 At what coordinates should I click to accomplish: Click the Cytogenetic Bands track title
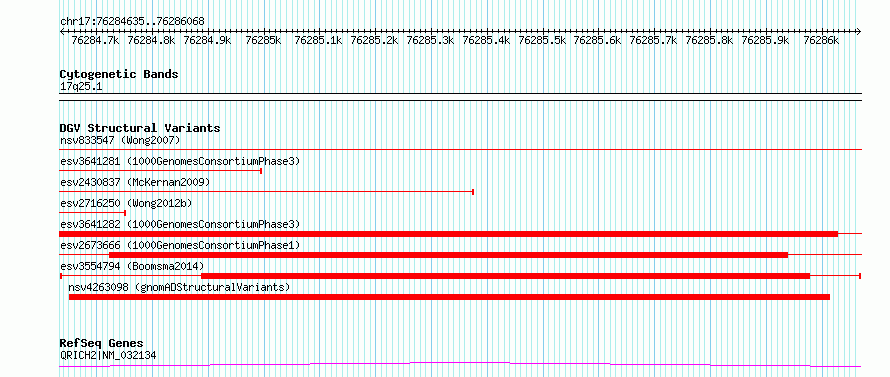(119, 74)
